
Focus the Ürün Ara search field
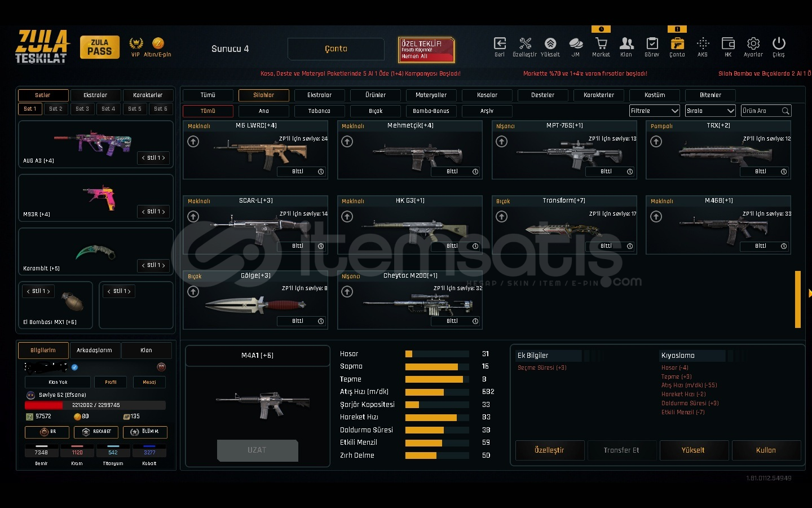pyautogui.click(x=766, y=111)
